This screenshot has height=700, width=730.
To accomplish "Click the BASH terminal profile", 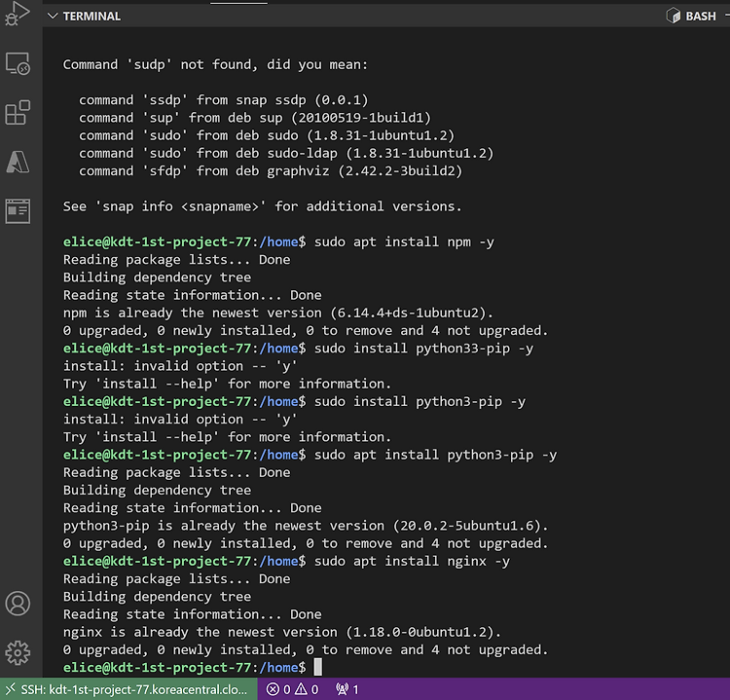I will (691, 17).
